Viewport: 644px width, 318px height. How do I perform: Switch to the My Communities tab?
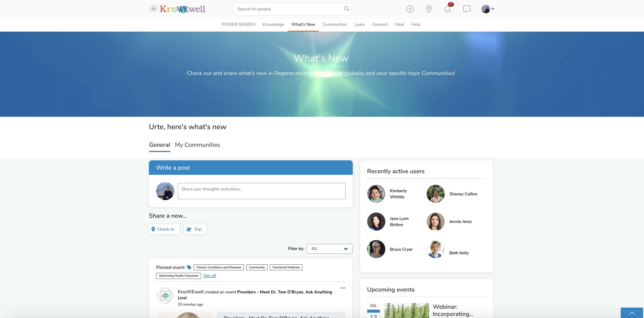coord(197,145)
